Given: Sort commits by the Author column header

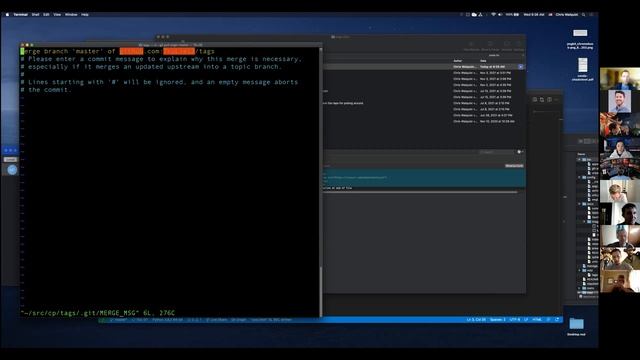Looking at the screenshot, I should tap(458, 61).
